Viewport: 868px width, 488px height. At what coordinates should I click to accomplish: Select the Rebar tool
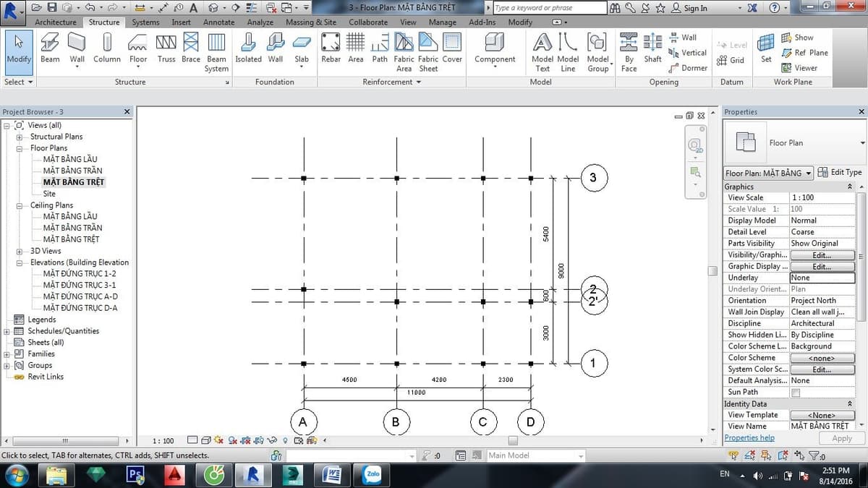(331, 48)
